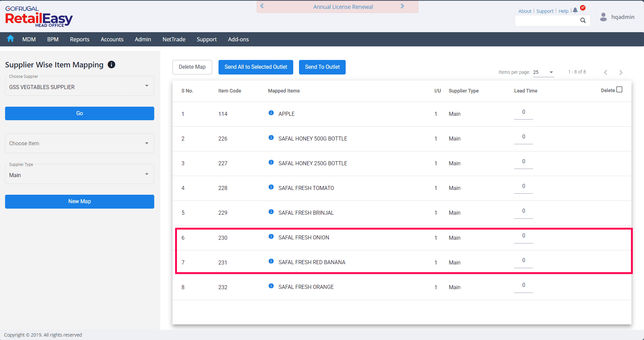Edit Lead Time for SAFAL HONEY 500G BOTTLE
Image resolution: width=644 pixels, height=340 pixels.
pyautogui.click(x=524, y=137)
